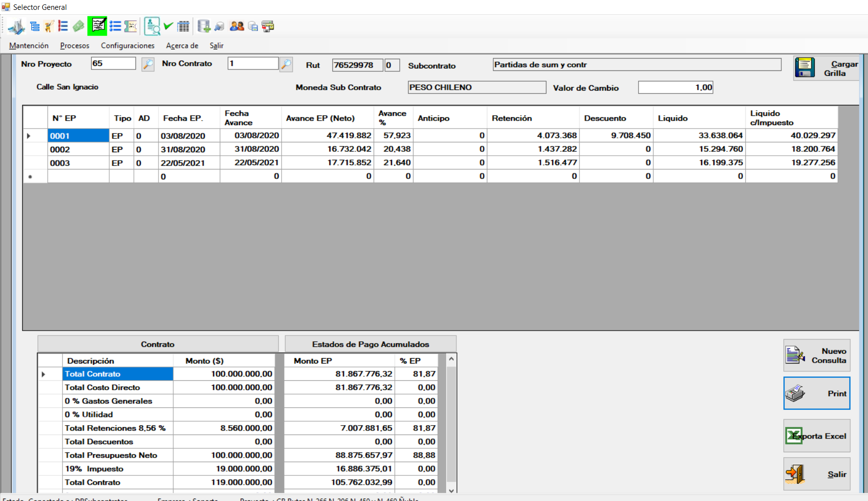Open the Configuraciones menu
Image resolution: width=868 pixels, height=501 pixels.
point(128,45)
